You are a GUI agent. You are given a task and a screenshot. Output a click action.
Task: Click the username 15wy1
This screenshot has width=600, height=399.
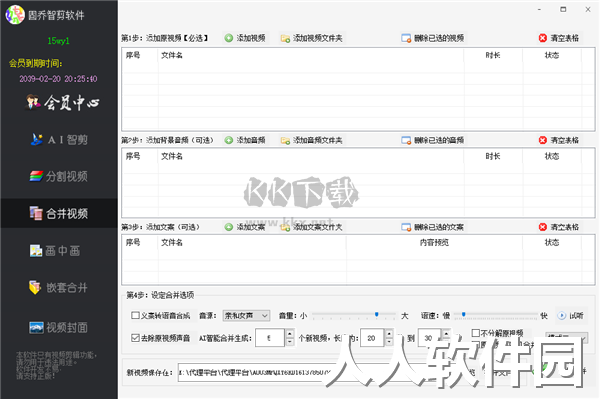pyautogui.click(x=59, y=41)
